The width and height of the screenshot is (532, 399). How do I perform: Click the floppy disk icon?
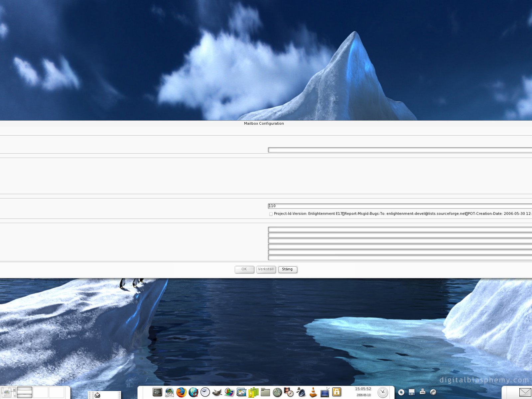[412, 392]
